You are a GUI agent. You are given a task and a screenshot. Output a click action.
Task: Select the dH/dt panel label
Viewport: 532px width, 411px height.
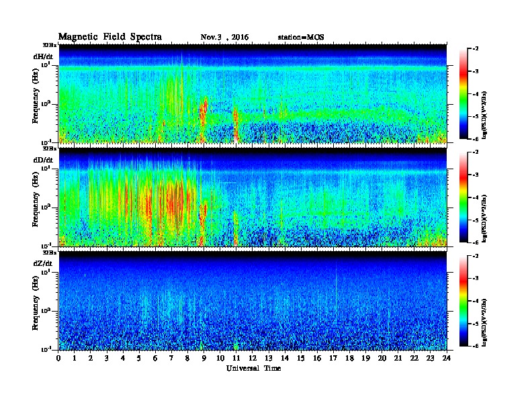click(x=43, y=56)
